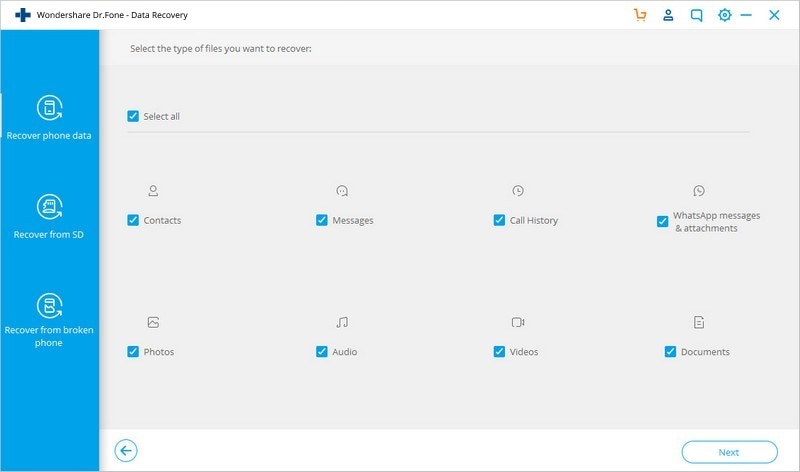Deselect the Audio checkbox

[x=322, y=352]
